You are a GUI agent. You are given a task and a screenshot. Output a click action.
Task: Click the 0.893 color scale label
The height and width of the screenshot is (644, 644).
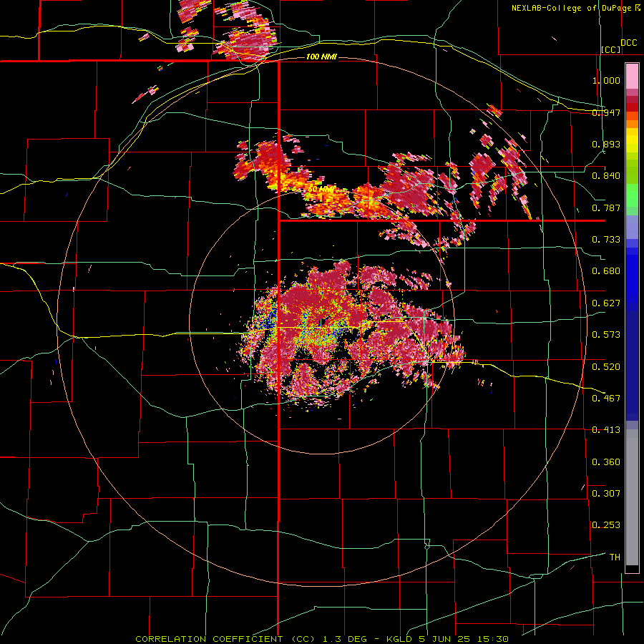pyautogui.click(x=606, y=144)
